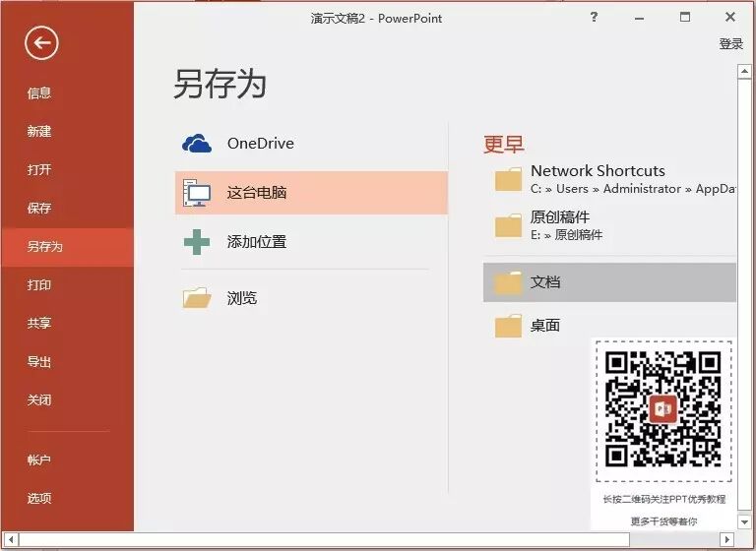This screenshot has height=551, width=756.
Task: Click the 桌面 folder icon
Action: (x=508, y=326)
